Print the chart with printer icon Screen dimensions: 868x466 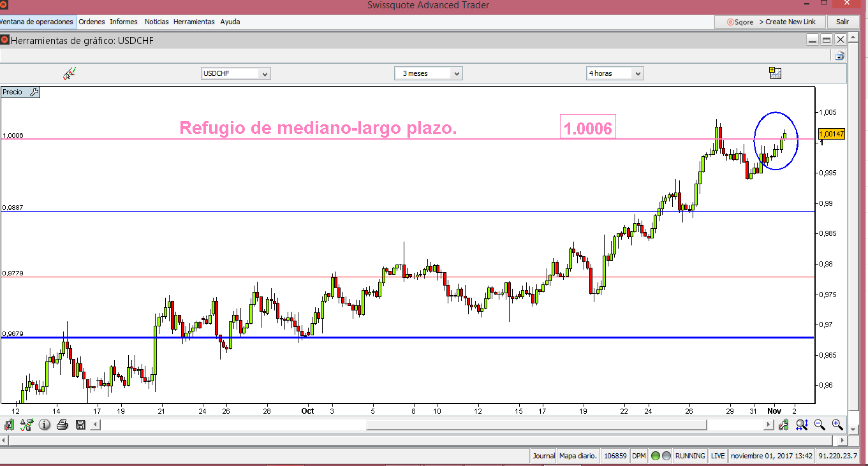point(63,424)
